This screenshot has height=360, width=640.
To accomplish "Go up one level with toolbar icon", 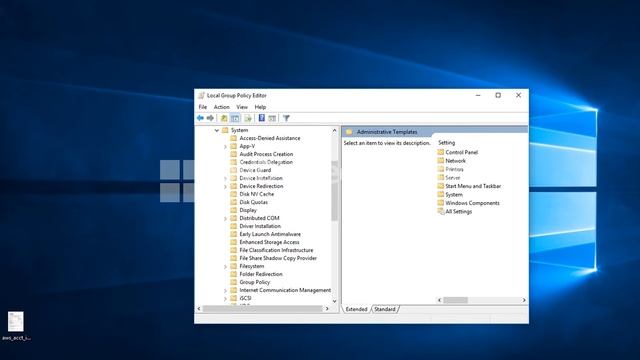I will click(224, 118).
